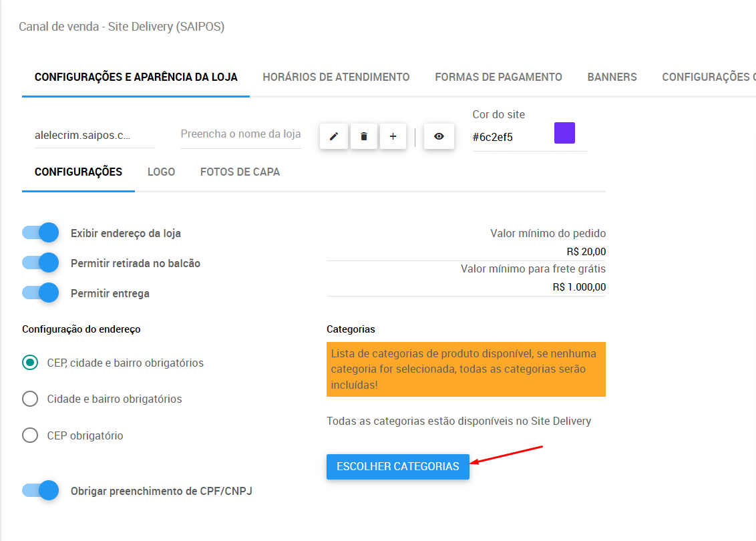Click the purple site color swatch
The image size is (756, 541).
coord(564,133)
